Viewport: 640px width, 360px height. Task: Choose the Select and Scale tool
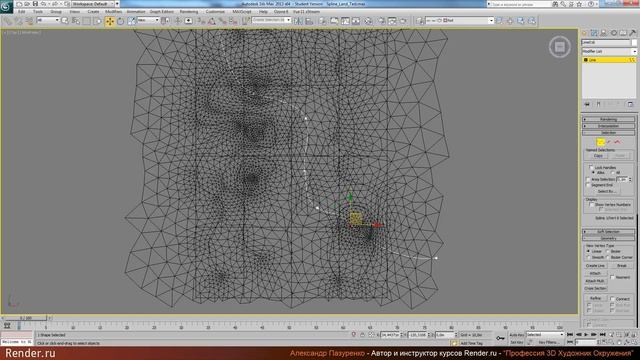[x=131, y=20]
